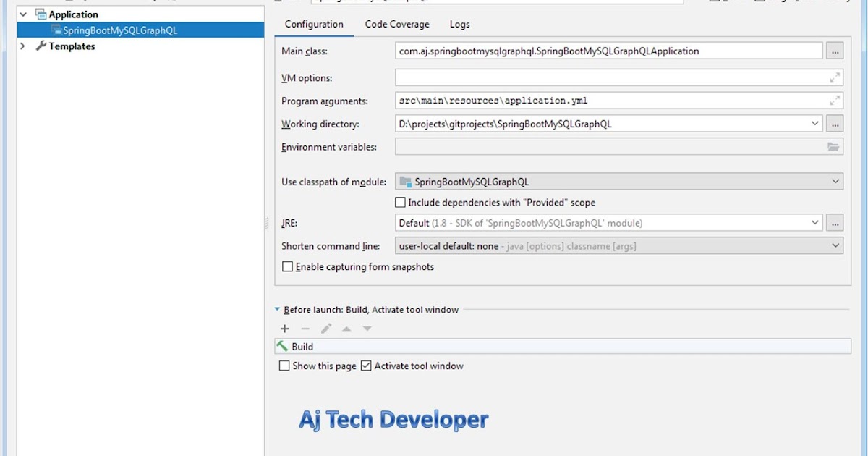
Task: Click the SpringBootMySQLGraphQL module folder icon
Action: (x=405, y=182)
